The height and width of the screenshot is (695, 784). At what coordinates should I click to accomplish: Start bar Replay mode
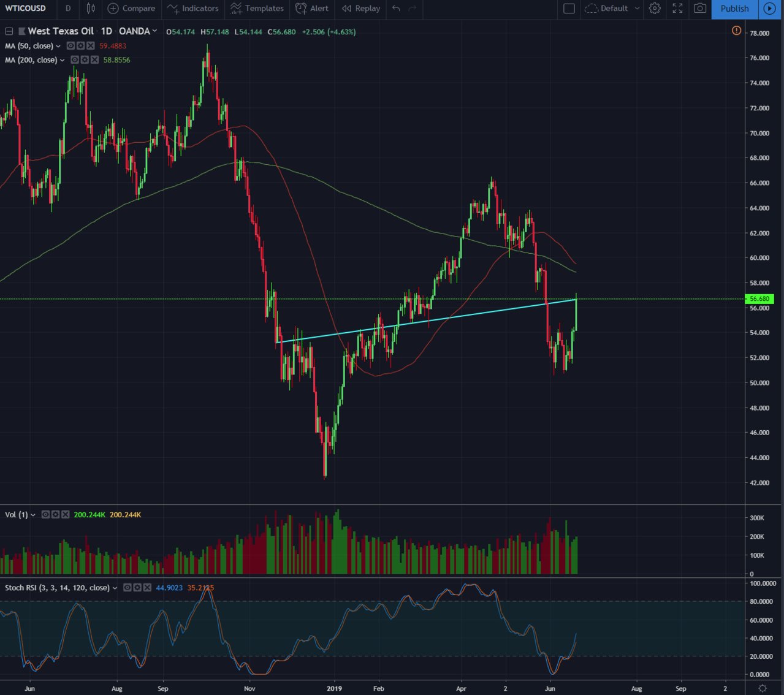coord(361,9)
